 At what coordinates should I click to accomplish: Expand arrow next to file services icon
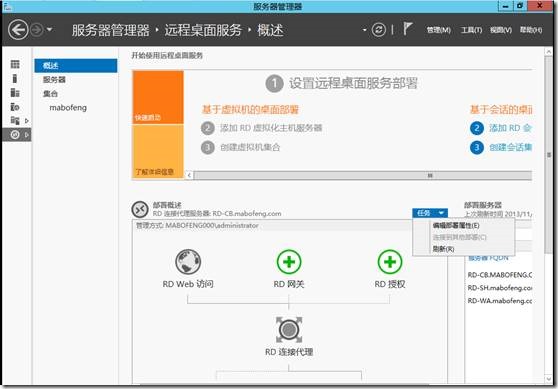(27, 121)
